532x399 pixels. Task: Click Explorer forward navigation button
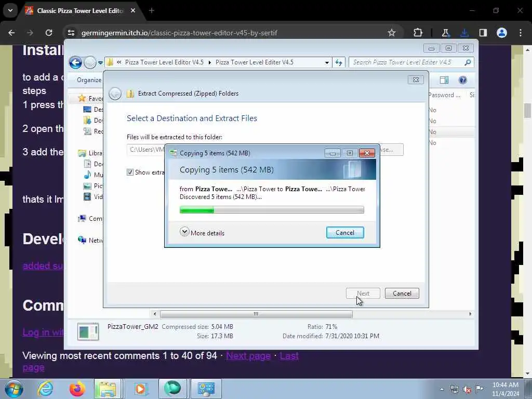[90, 62]
